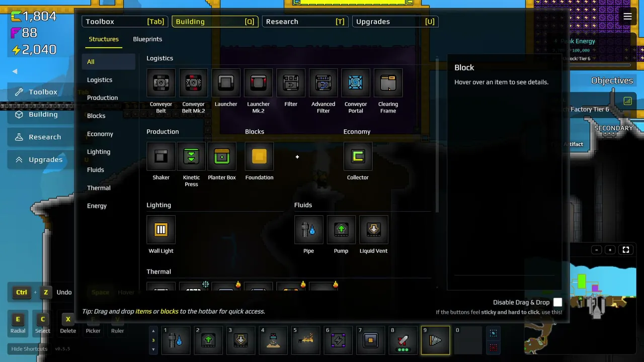Select the Filter structure

tap(291, 83)
